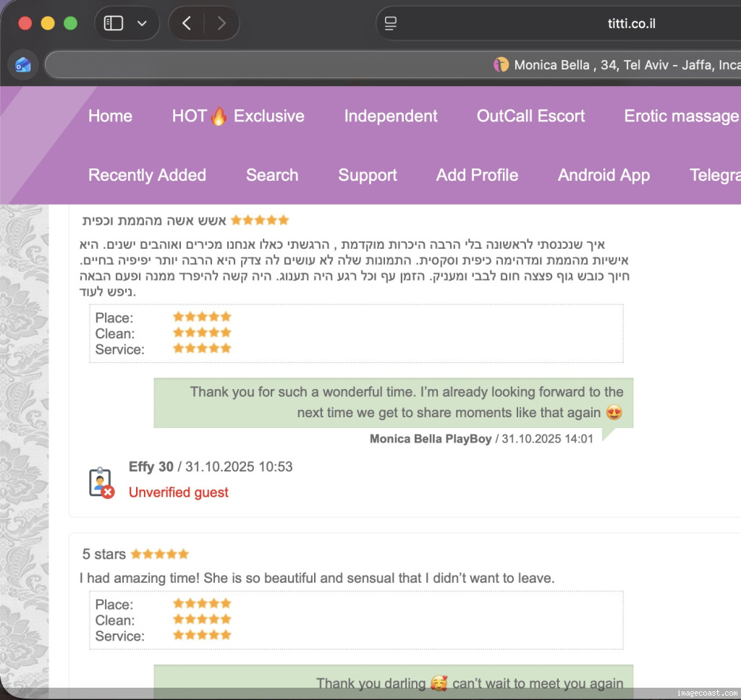
Task: Go to the Independent section
Action: pyautogui.click(x=391, y=116)
